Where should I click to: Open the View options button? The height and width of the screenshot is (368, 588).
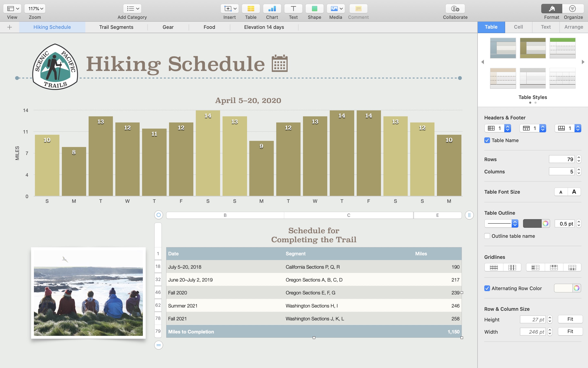tap(12, 9)
